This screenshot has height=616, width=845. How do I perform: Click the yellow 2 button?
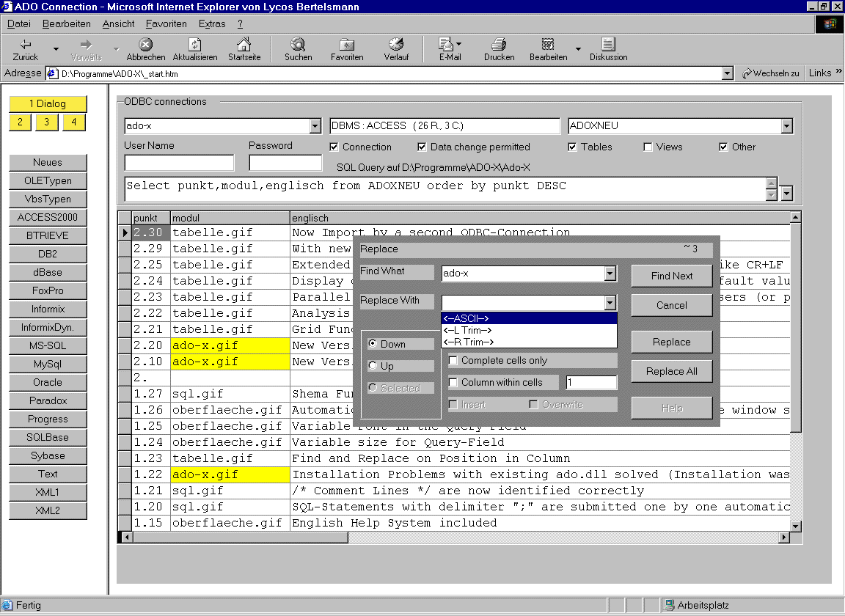tap(20, 122)
